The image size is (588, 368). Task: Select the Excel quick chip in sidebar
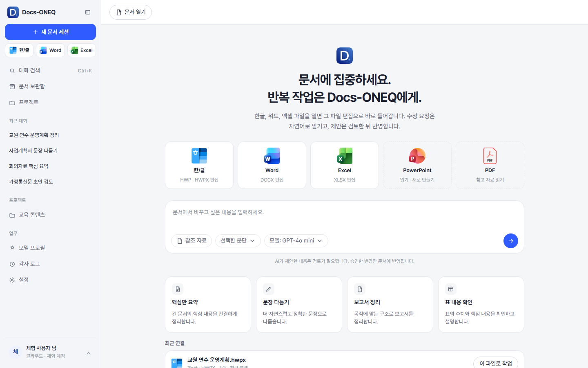82,50
